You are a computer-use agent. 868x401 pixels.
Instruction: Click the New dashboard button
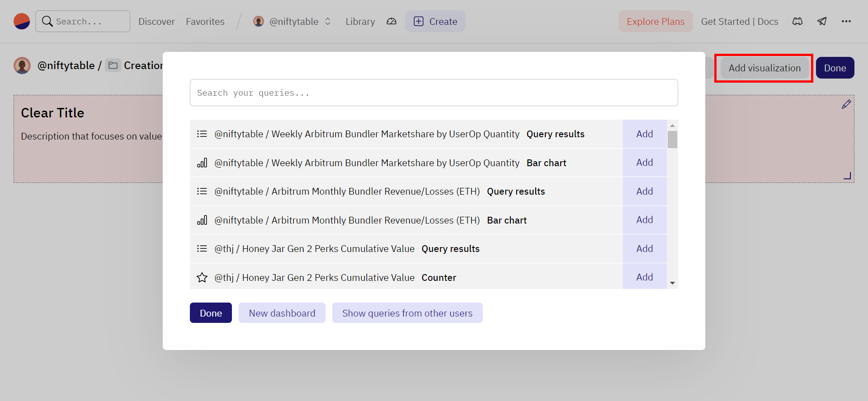pyautogui.click(x=282, y=313)
